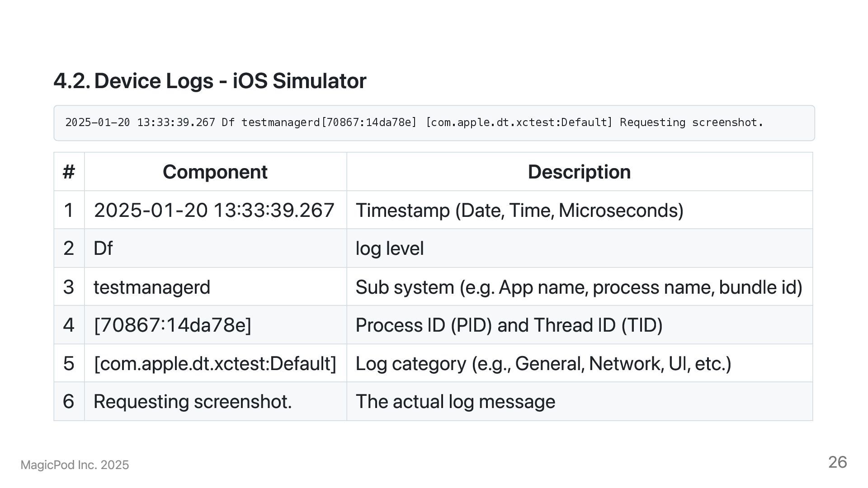Click Process ID and Thread ID description

coord(509,325)
